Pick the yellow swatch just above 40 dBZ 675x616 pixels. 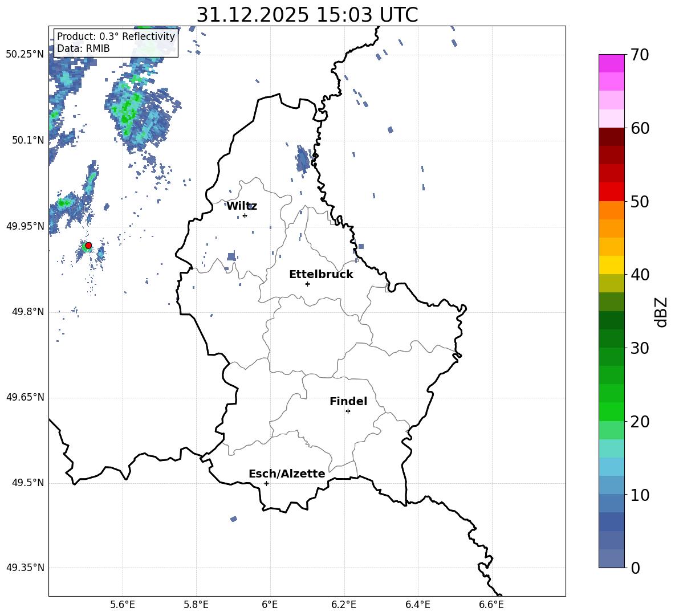point(611,265)
